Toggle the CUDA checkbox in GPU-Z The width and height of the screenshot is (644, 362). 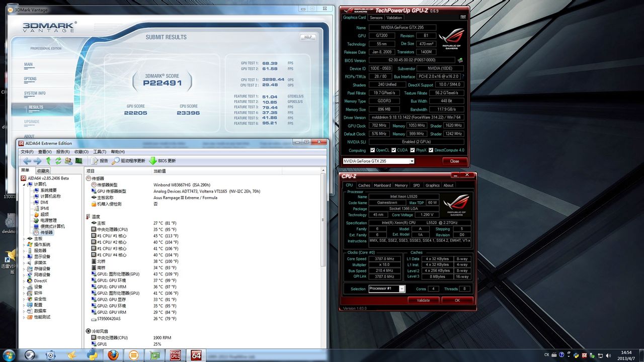(x=393, y=150)
